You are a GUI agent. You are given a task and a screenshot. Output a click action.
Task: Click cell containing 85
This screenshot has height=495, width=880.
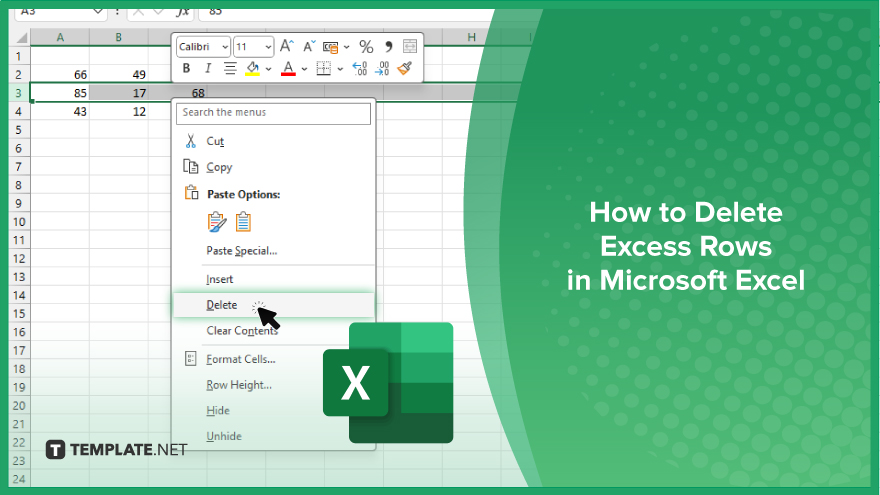[60, 93]
